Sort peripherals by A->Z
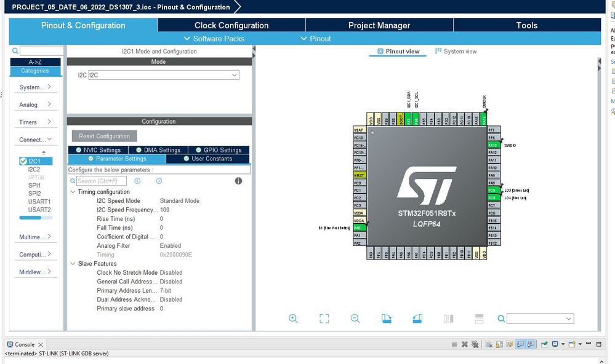The image size is (615, 364). (35, 62)
